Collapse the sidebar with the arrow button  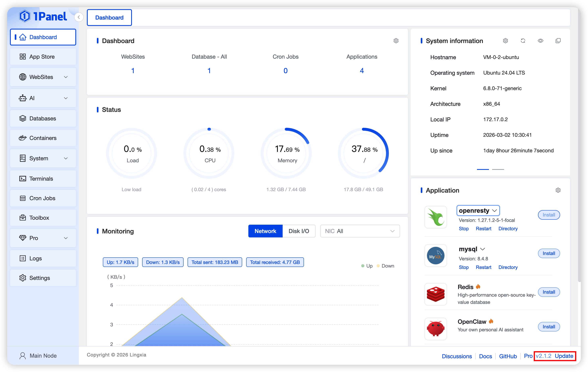coord(79,17)
